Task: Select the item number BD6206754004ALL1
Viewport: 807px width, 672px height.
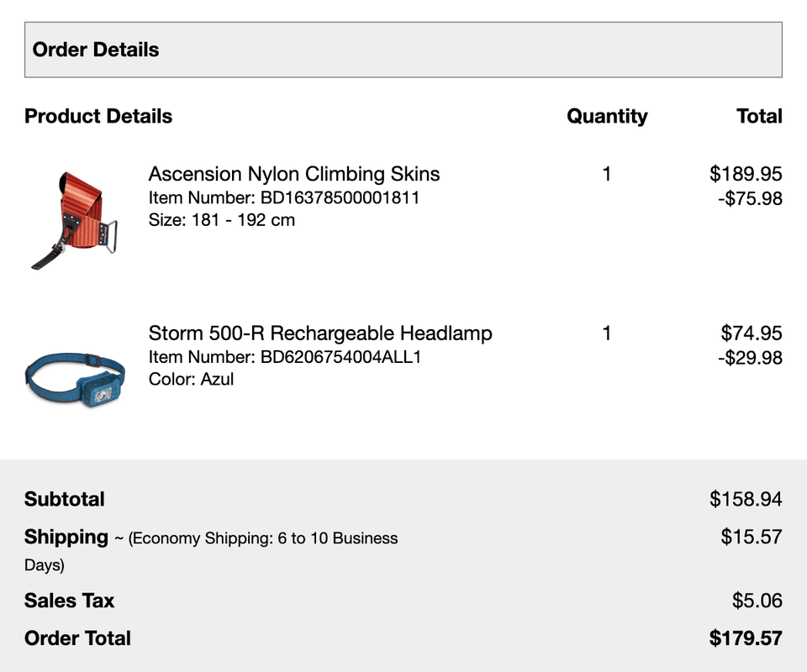Action: pos(340,357)
